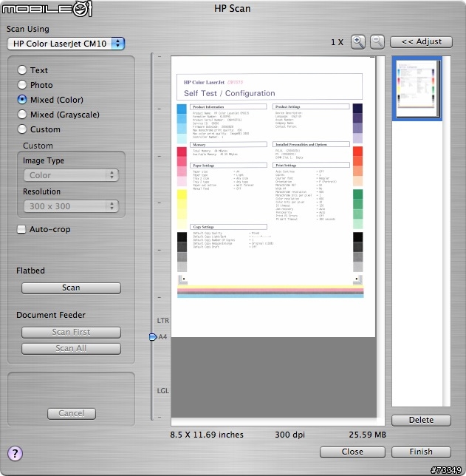Click the A4 page size marker handle

[153, 337]
